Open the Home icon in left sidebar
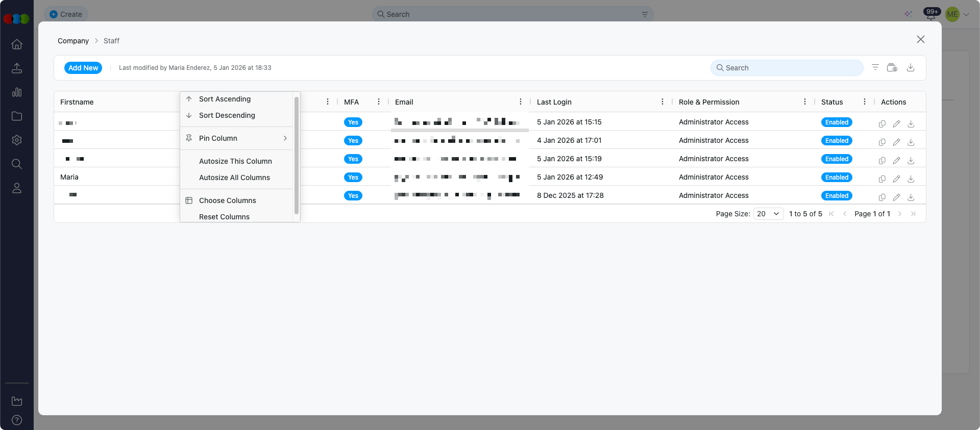This screenshot has width=980, height=430. (x=17, y=44)
